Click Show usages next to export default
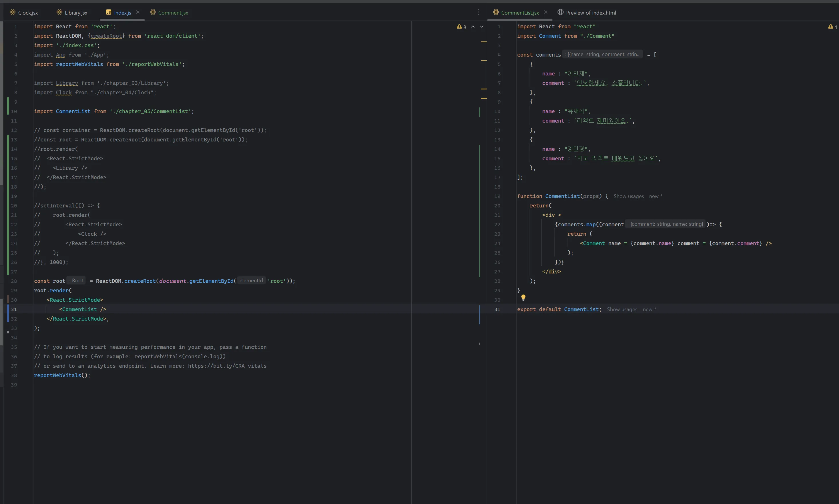 tap(622, 309)
